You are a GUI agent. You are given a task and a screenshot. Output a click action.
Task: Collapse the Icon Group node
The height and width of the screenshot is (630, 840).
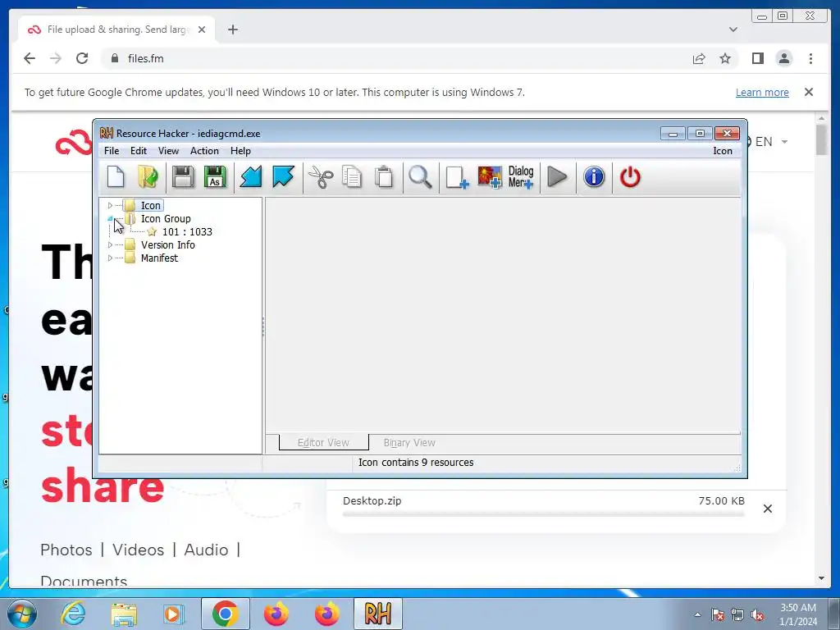coord(110,218)
